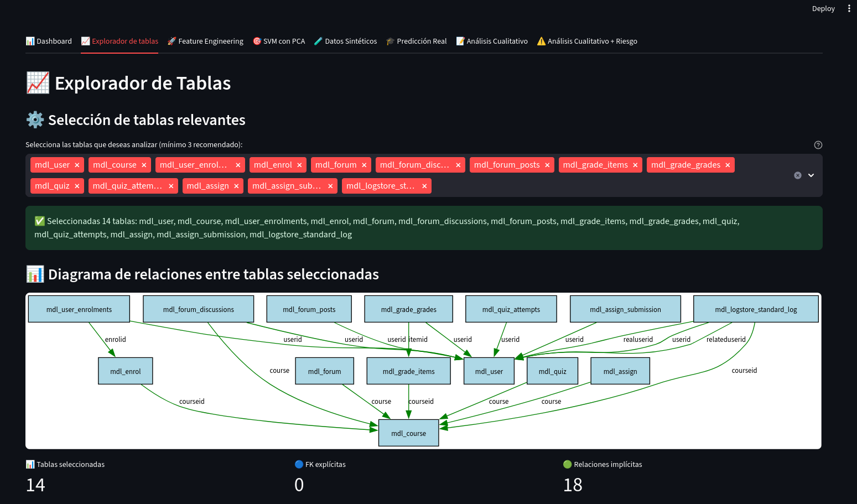Click the mdl_course node in the diagram
The height and width of the screenshot is (504, 857).
[408, 433]
